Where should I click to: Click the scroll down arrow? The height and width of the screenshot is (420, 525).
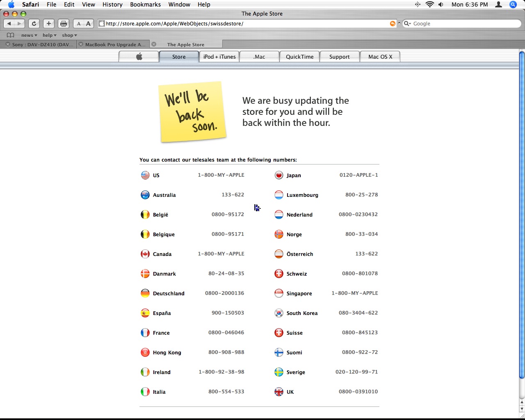click(522, 409)
